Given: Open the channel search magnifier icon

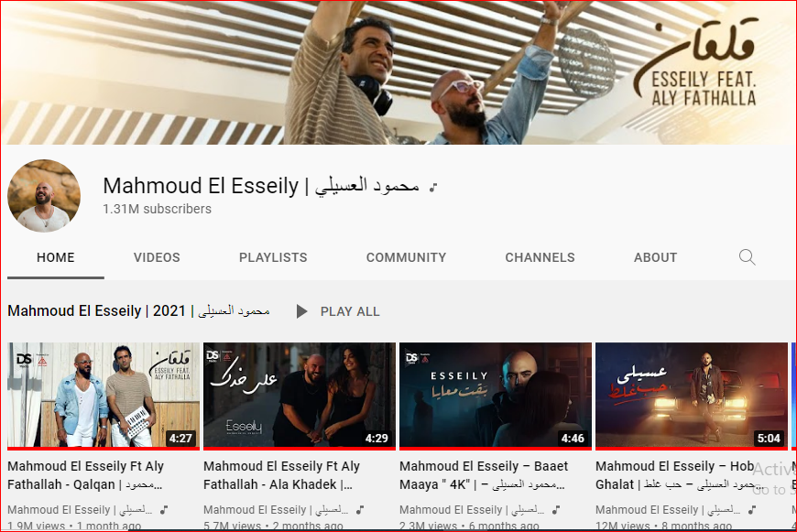Looking at the screenshot, I should pos(747,257).
